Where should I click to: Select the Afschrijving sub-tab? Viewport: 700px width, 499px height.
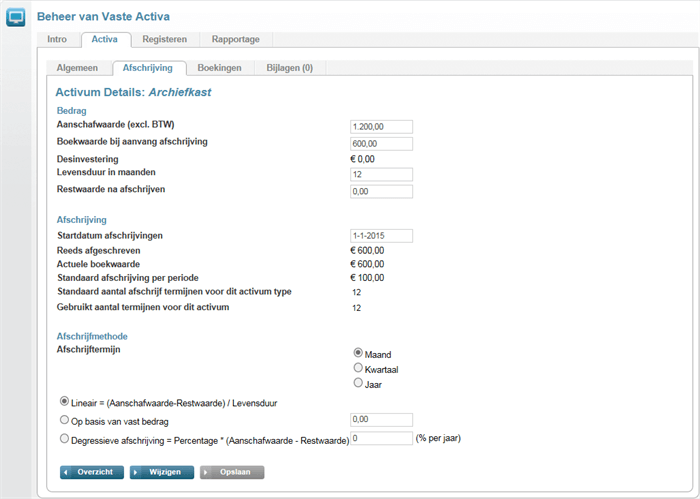click(148, 68)
